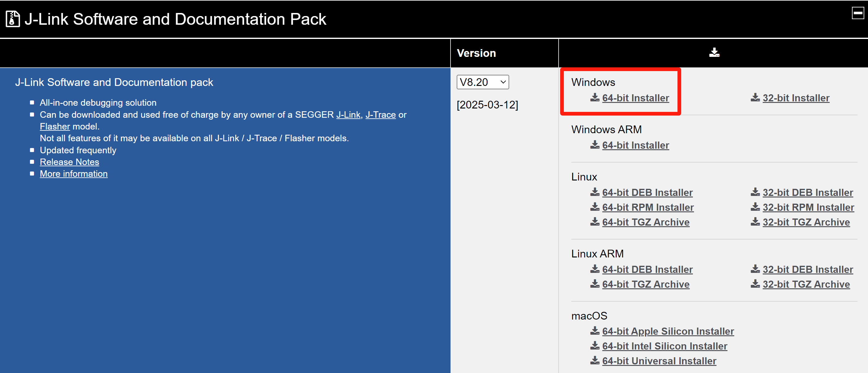The image size is (868, 373).
Task: Click download icon beside Linux 64-bit DEB Installer
Action: point(595,192)
